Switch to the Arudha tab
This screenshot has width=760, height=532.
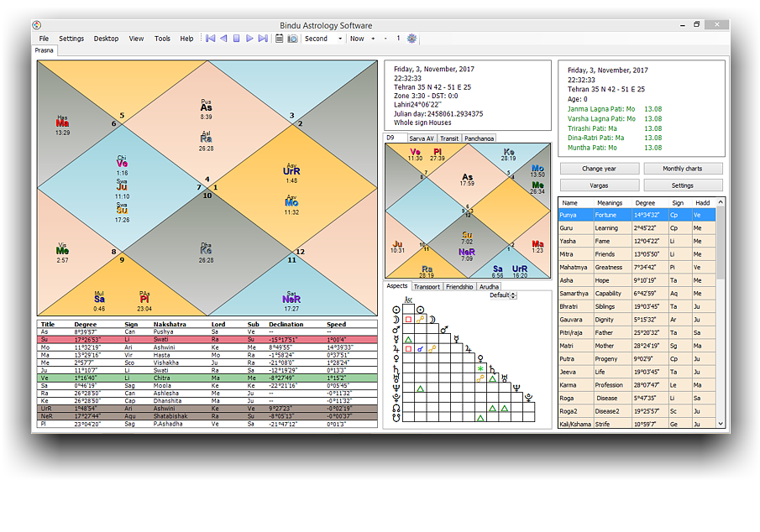489,287
